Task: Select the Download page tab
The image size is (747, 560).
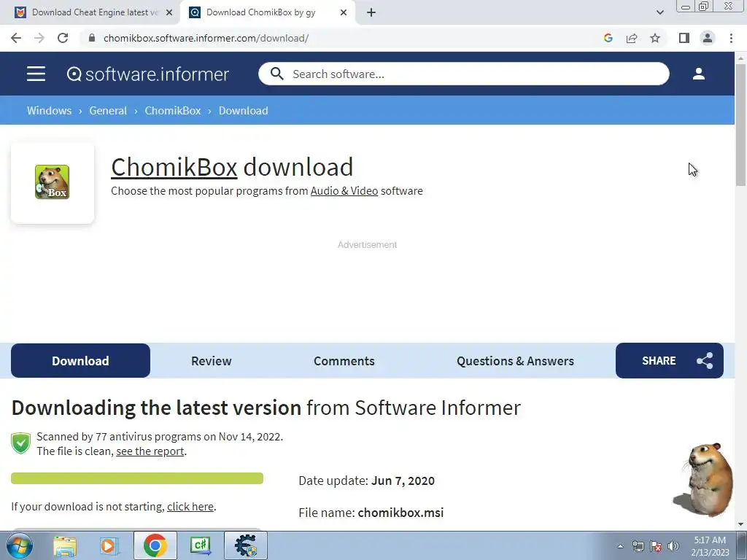Action: (80, 360)
